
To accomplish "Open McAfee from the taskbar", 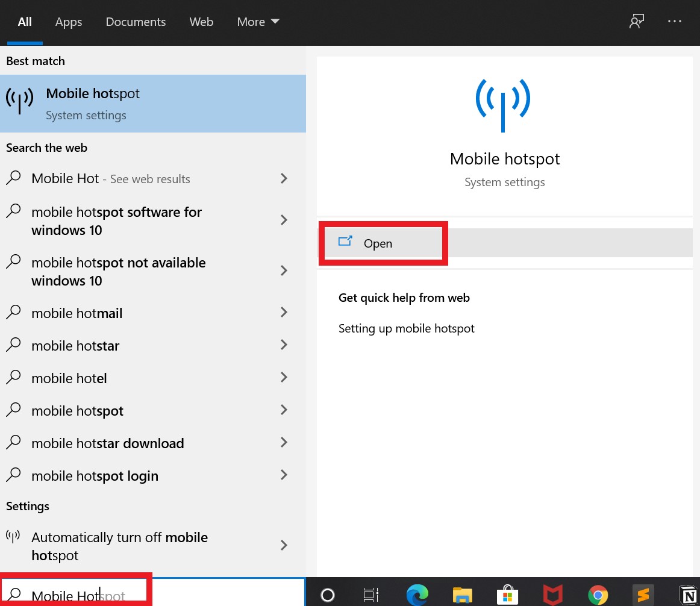I will coord(552,595).
